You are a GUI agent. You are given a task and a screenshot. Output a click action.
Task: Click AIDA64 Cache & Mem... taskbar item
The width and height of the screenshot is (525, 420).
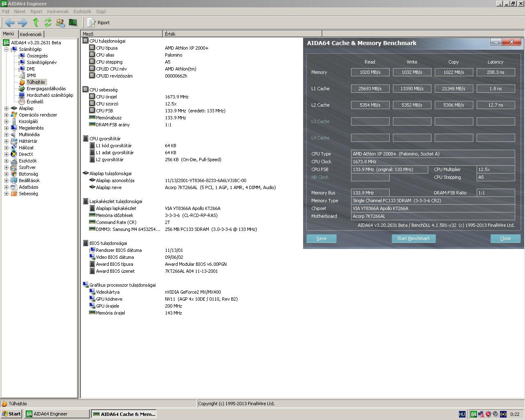coord(124,414)
